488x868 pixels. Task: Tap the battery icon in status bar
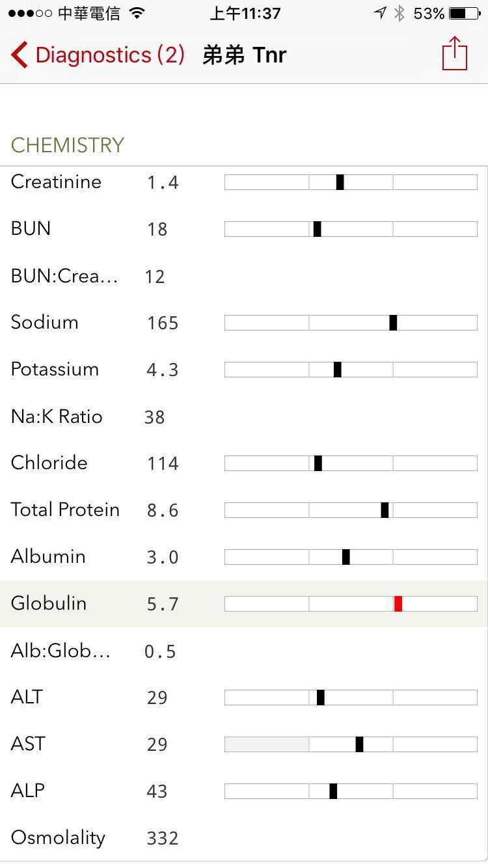pos(465,14)
